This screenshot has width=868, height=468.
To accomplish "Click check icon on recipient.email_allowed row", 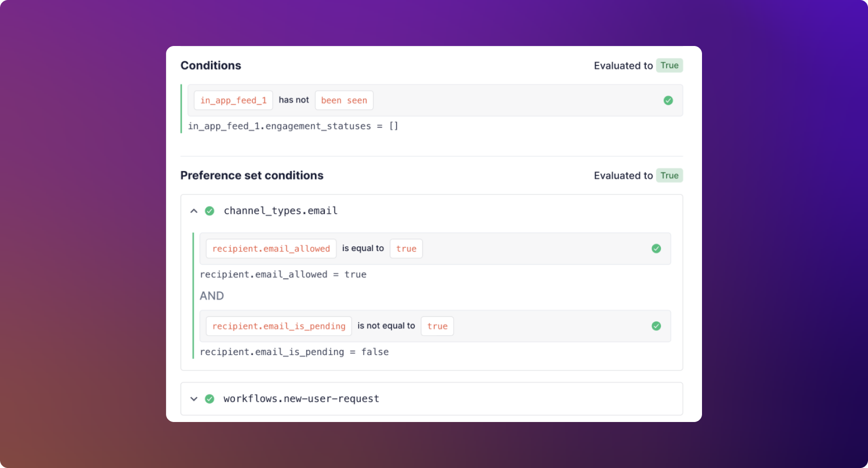I will pos(656,248).
